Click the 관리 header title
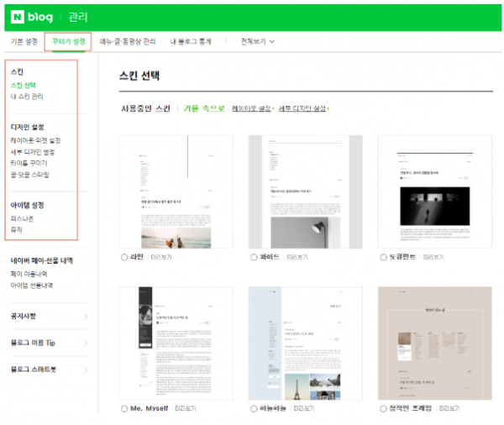This screenshot has height=425, width=504. (x=78, y=17)
